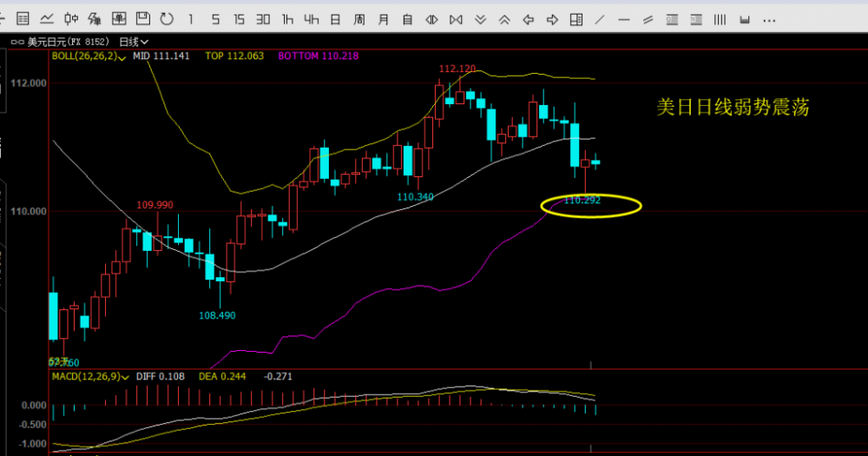Toggle the side panel layout icon
Viewport: 868px width, 456px height.
point(576,19)
